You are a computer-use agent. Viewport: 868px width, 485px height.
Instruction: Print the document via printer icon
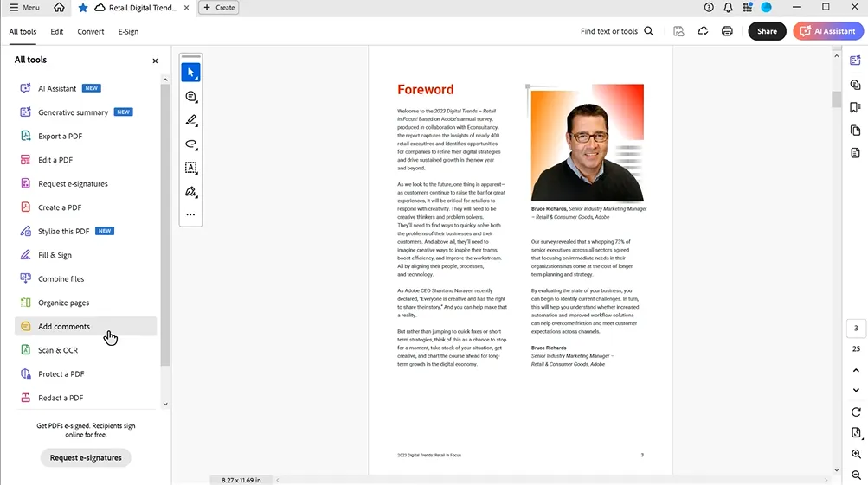click(x=728, y=31)
